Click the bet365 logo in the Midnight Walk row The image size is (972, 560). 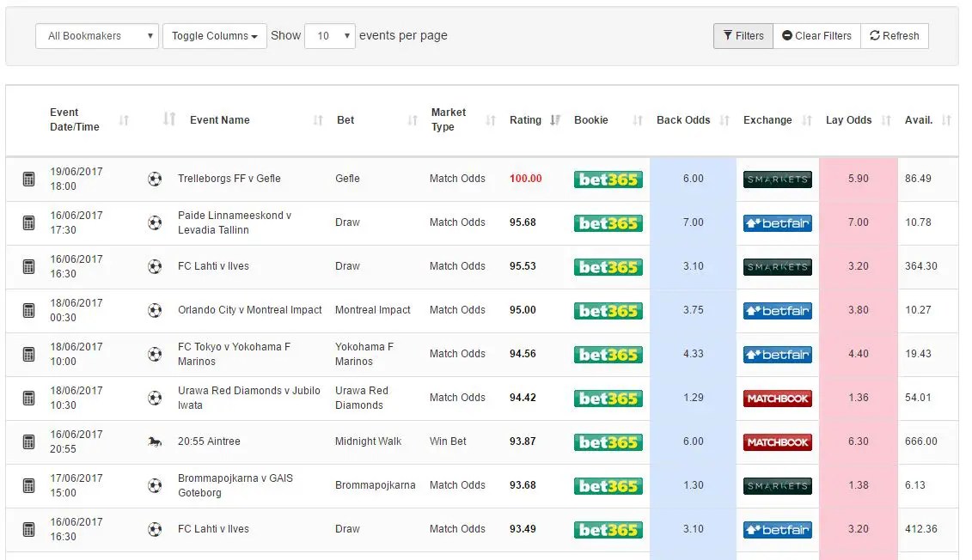coord(608,441)
